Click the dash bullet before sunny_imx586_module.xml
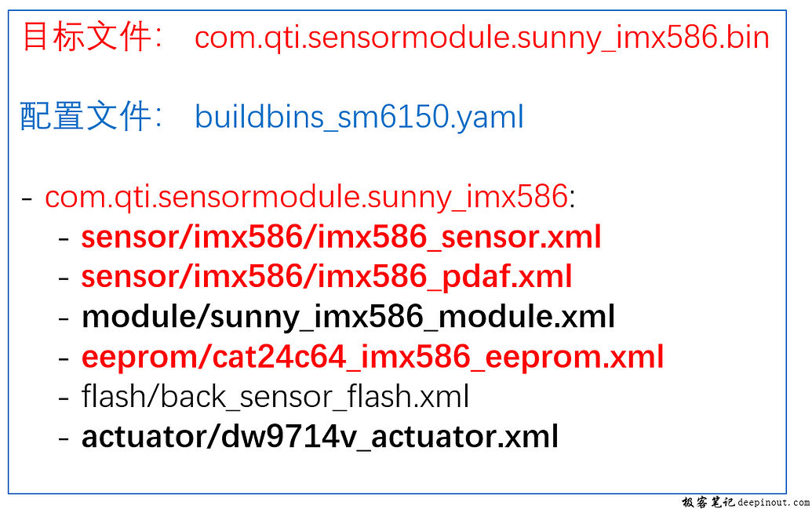 (x=64, y=318)
